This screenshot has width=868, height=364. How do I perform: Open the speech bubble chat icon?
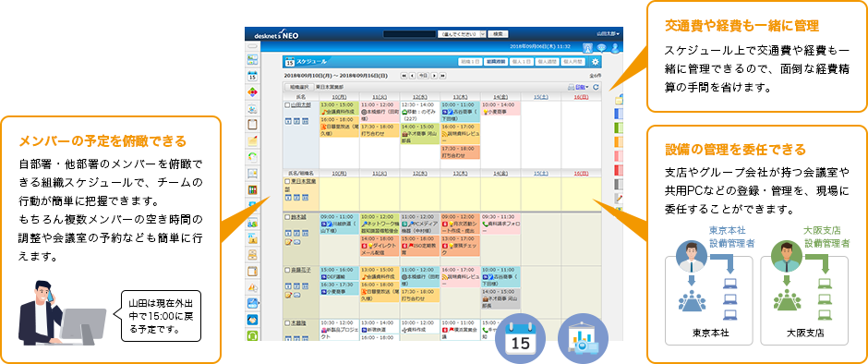[601, 48]
